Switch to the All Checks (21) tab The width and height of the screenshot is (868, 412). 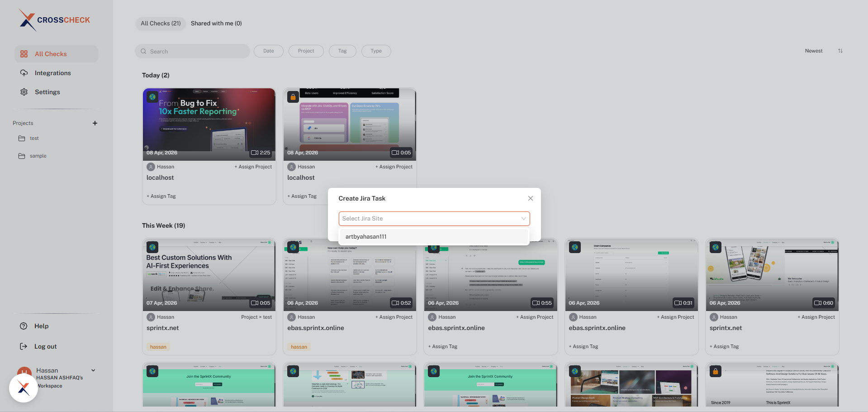pyautogui.click(x=161, y=24)
